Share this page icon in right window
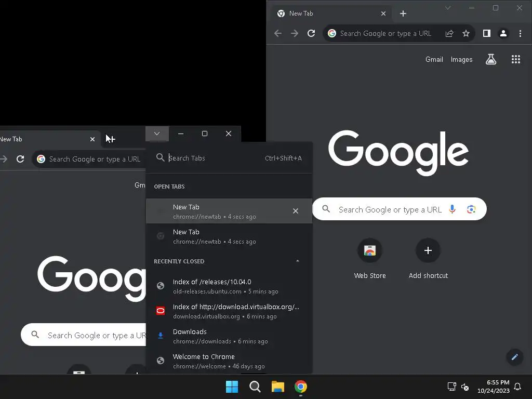 point(449,33)
